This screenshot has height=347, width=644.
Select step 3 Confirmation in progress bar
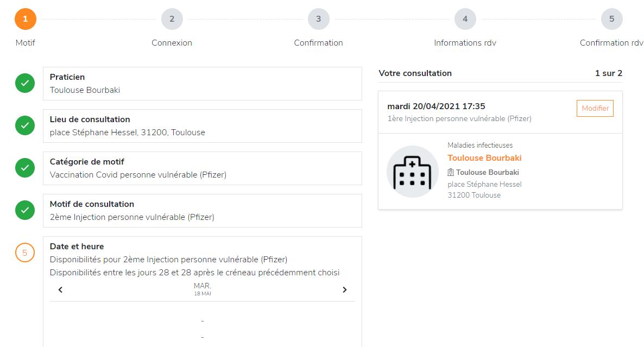(x=318, y=20)
